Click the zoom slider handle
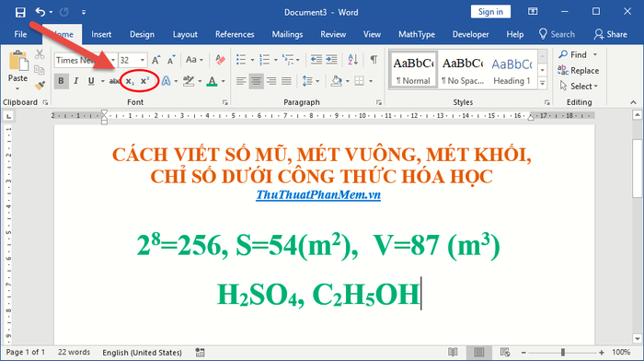This screenshot has width=644, height=361. coord(563,352)
